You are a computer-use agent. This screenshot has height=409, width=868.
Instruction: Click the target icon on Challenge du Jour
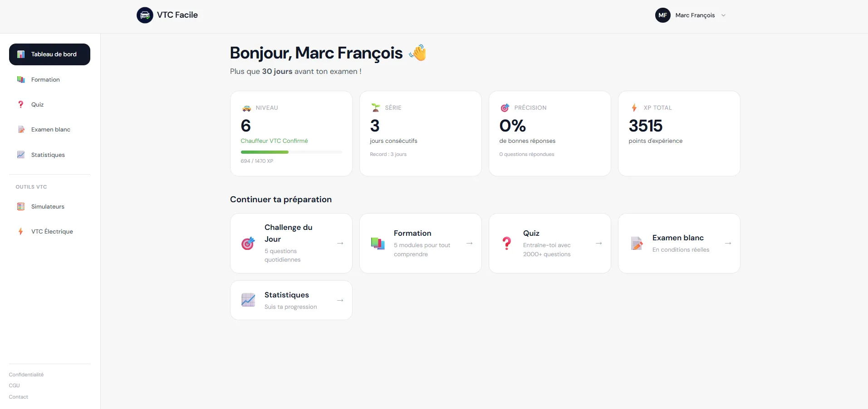coord(247,243)
